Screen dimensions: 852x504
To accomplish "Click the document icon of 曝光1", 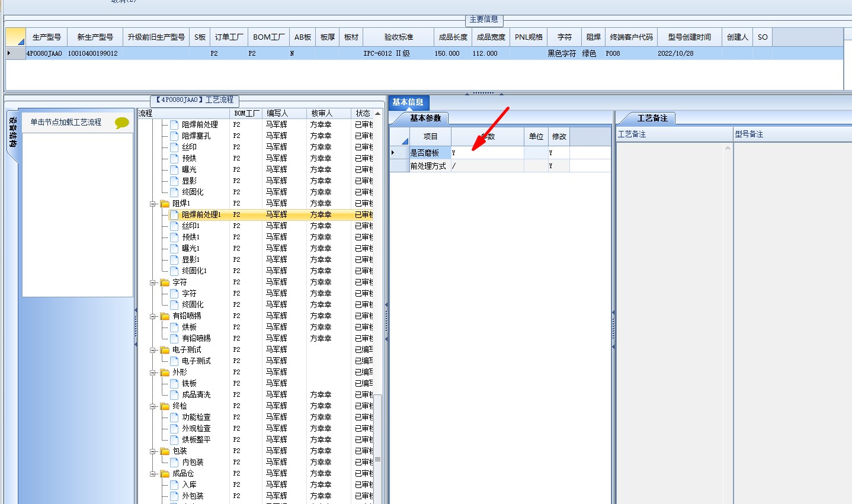I will (x=174, y=249).
